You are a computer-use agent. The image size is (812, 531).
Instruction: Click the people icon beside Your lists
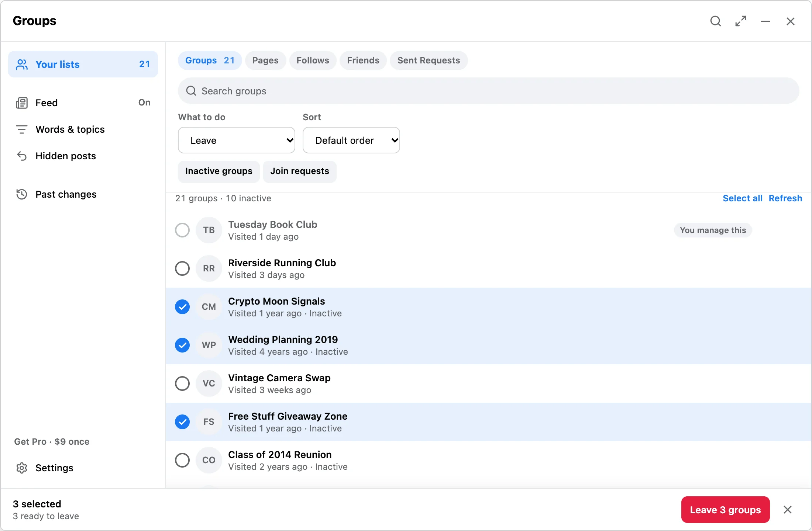(22, 65)
